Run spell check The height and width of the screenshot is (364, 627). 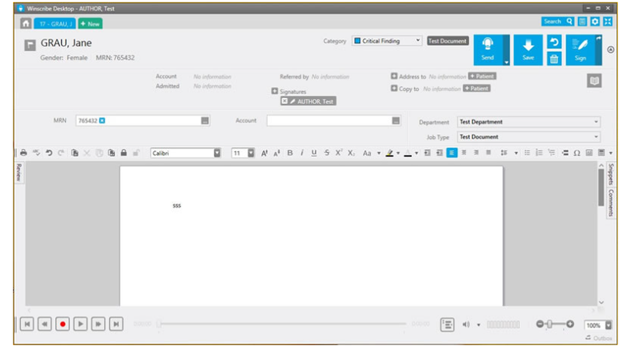36,153
